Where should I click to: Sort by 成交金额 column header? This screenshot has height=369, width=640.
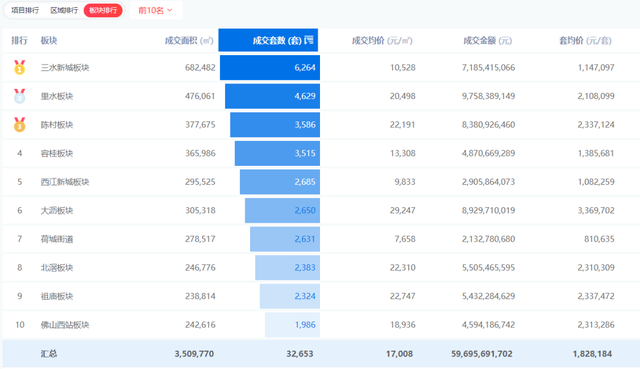(487, 40)
